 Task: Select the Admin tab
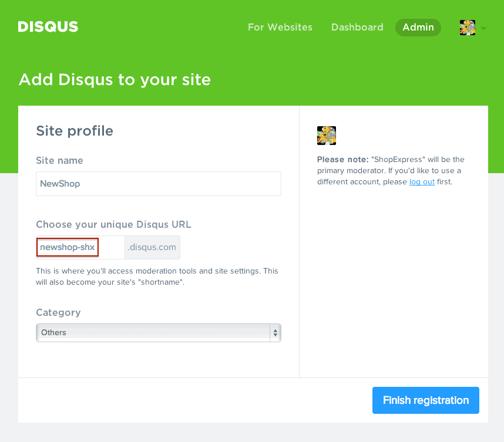418,28
